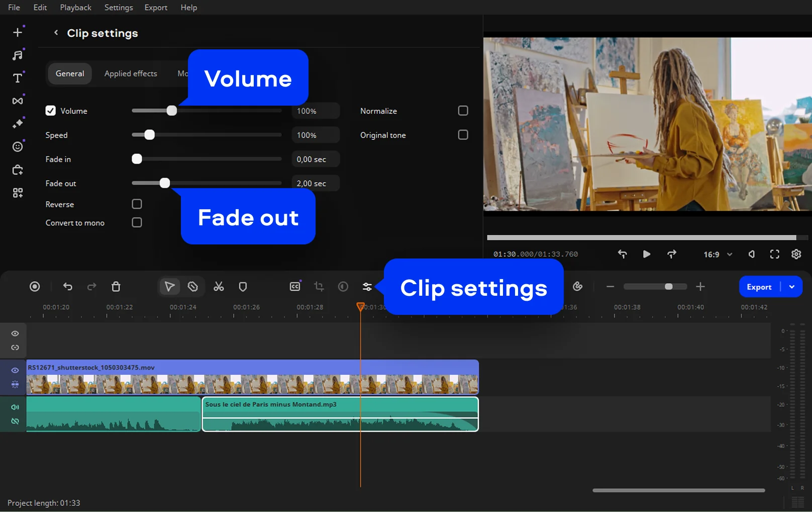Switch to the Applied effects tab
This screenshot has height=512, width=812.
(x=131, y=73)
